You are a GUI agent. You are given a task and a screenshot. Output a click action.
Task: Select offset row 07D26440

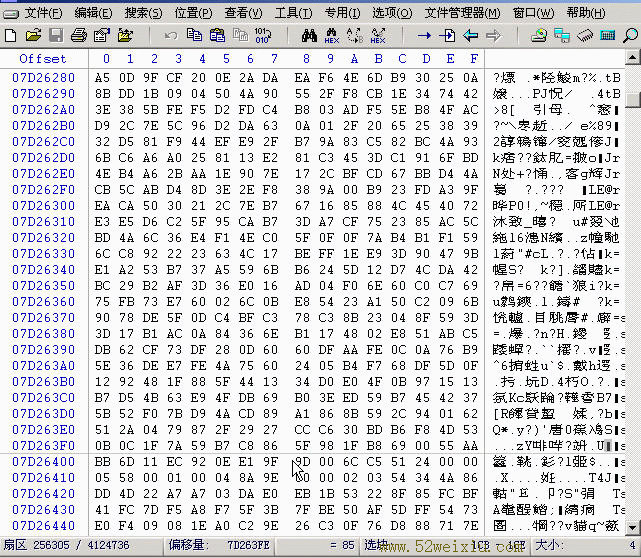click(x=44, y=526)
